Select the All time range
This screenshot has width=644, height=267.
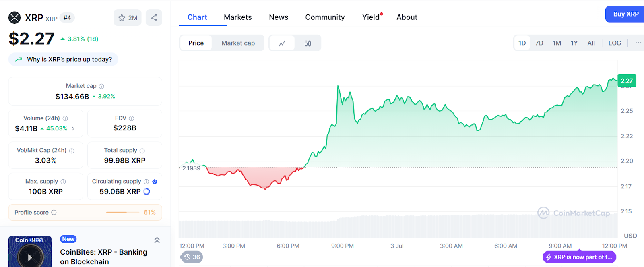pyautogui.click(x=591, y=43)
